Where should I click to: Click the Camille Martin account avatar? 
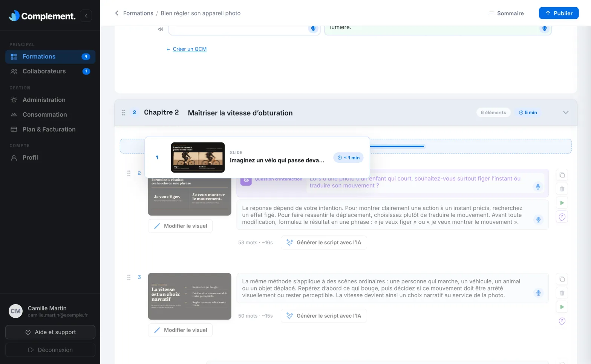tap(16, 311)
